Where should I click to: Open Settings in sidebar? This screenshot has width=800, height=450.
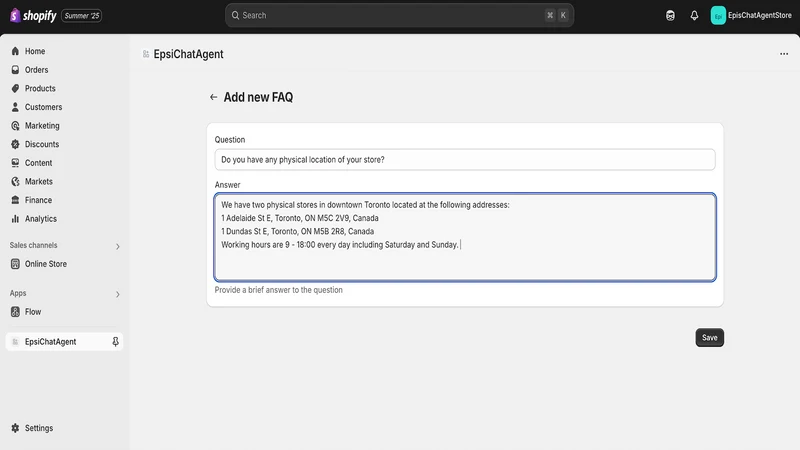pos(39,428)
